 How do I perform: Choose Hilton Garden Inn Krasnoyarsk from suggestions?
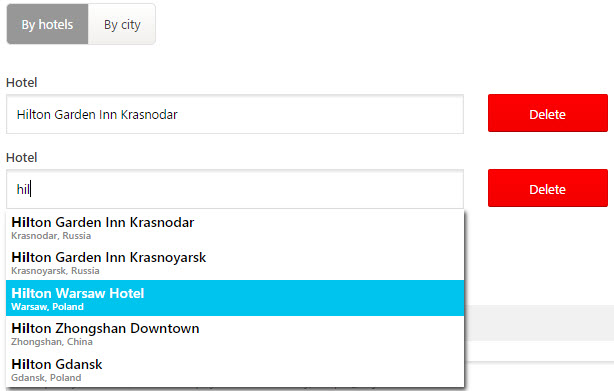point(235,263)
